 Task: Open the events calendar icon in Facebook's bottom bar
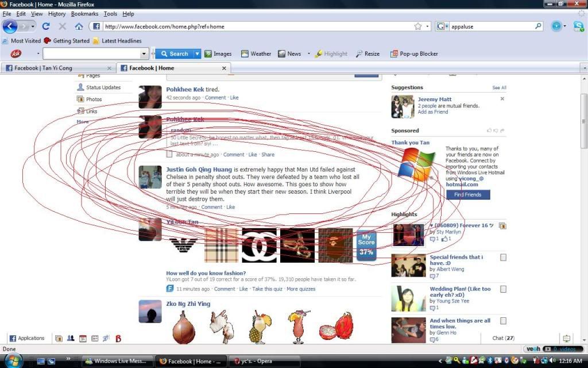[83, 338]
